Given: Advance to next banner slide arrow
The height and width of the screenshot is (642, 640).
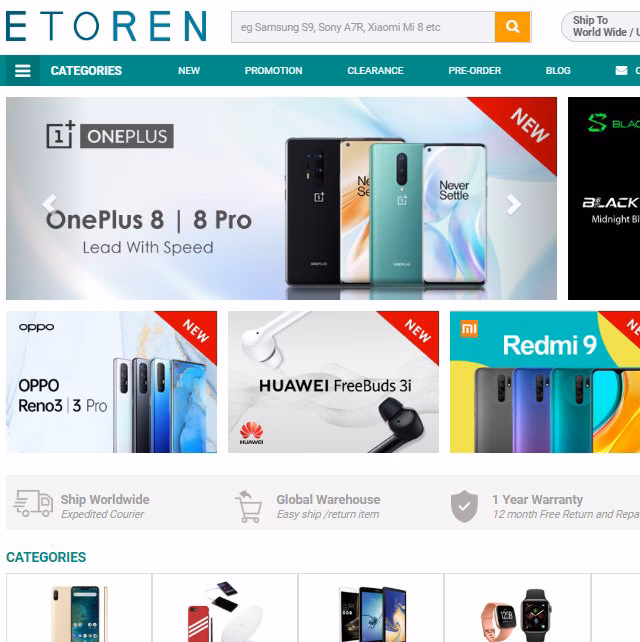Looking at the screenshot, I should pos(513,204).
